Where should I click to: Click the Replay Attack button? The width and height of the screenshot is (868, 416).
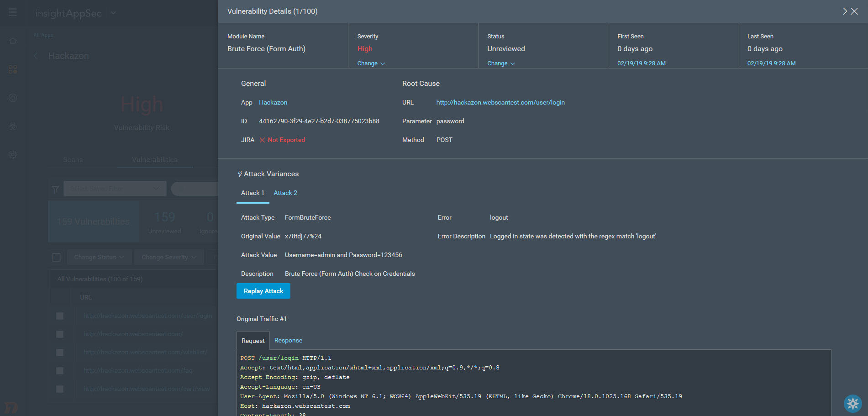(x=263, y=291)
